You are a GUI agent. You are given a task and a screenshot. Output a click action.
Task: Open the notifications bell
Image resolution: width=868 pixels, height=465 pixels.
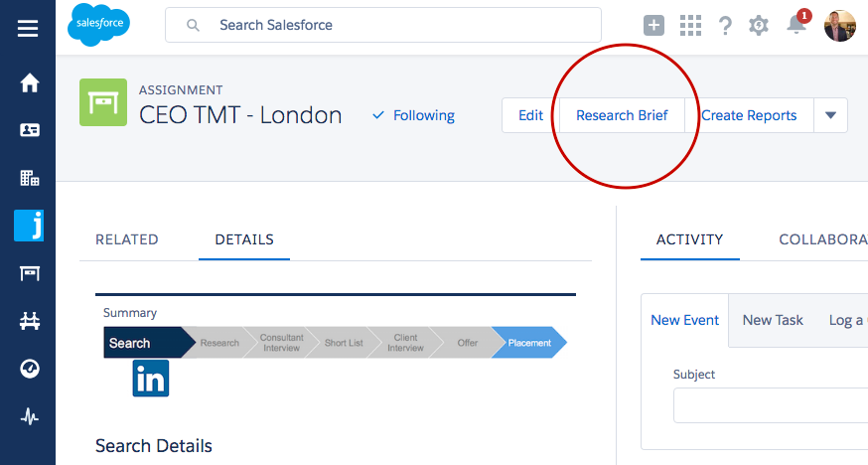coord(797,25)
